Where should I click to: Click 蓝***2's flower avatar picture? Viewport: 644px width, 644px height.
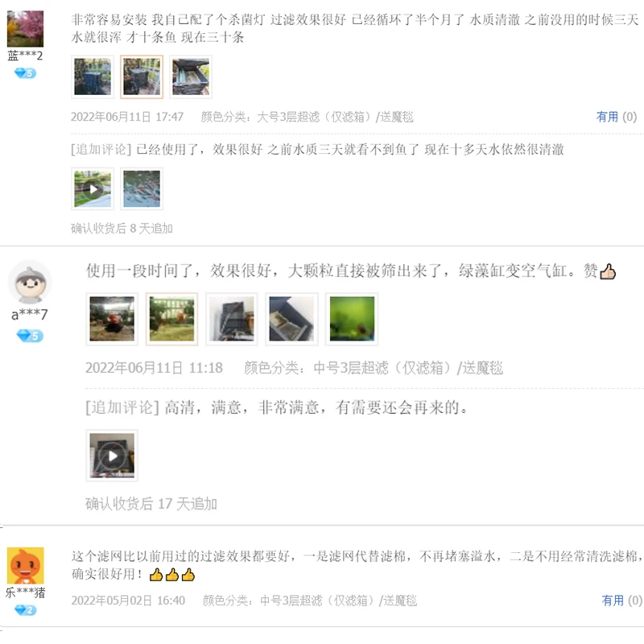pos(25,29)
